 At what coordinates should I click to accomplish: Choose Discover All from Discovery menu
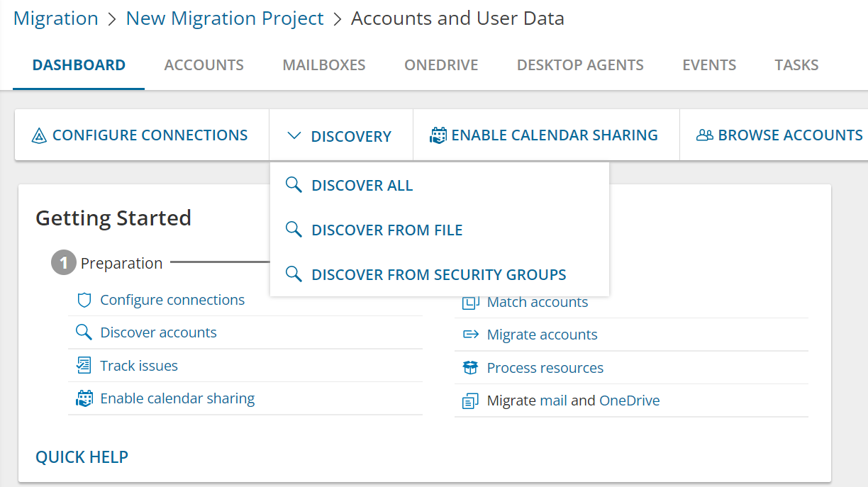(362, 185)
